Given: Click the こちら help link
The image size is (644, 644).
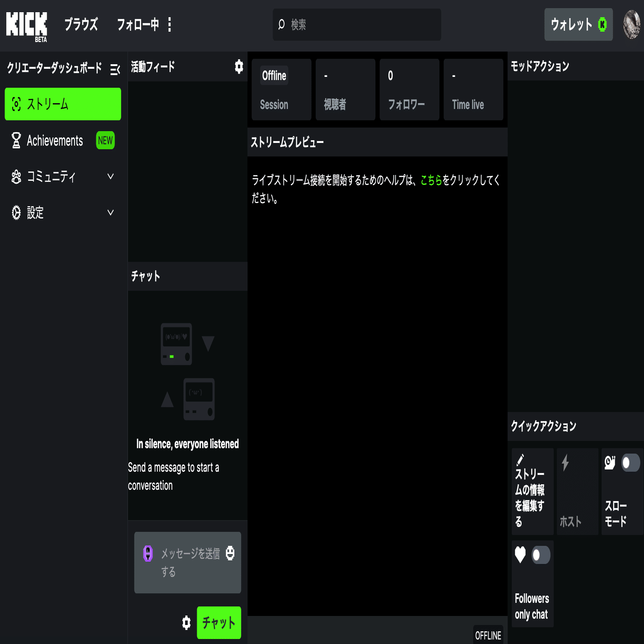Looking at the screenshot, I should (429, 180).
